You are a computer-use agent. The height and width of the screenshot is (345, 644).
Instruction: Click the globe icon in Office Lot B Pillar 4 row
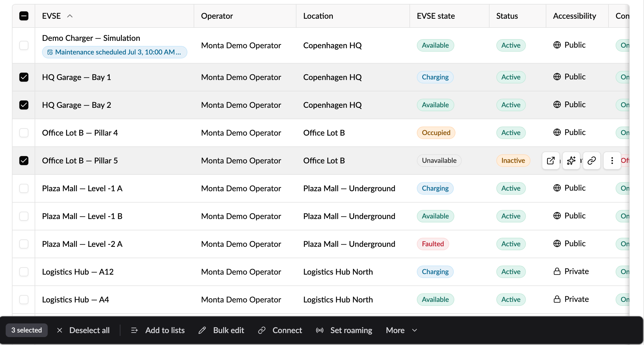557,132
